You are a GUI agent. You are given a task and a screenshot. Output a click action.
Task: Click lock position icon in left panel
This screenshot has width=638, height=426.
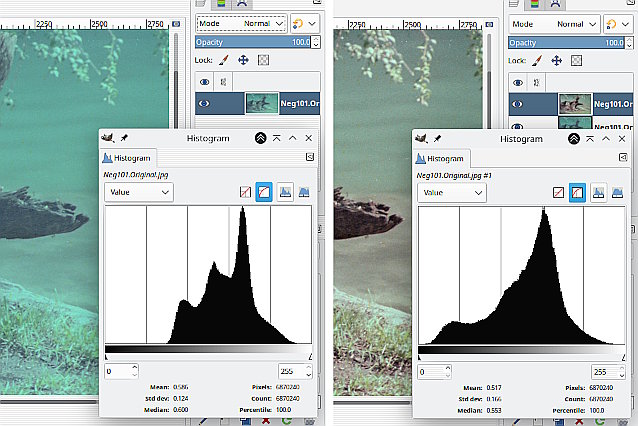243,60
